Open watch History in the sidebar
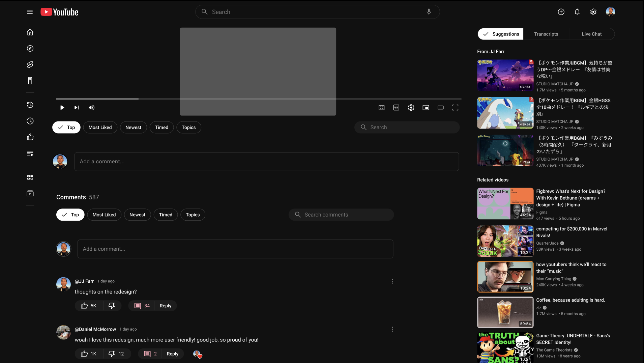This screenshot has height=363, width=644. [30, 105]
